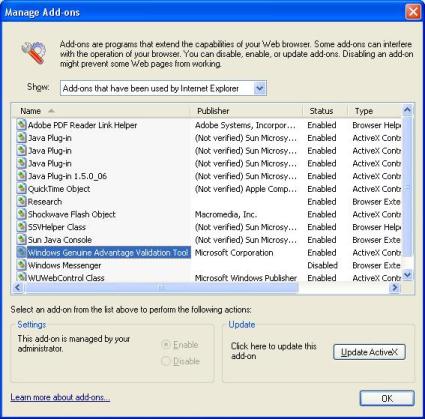Click the Sun Java Console icon
Image resolution: width=425 pixels, height=419 pixels.
click(21, 239)
